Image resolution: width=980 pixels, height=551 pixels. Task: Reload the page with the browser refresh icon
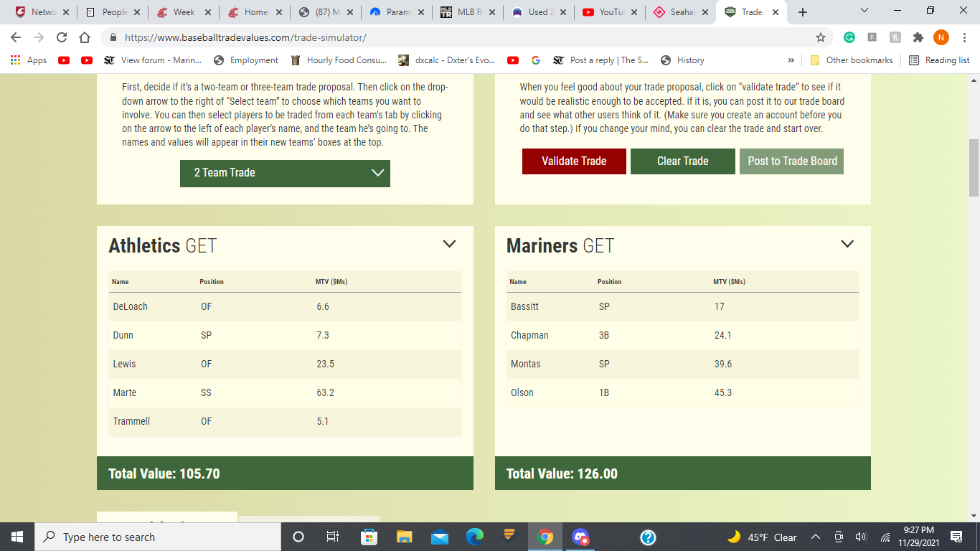tap(62, 37)
